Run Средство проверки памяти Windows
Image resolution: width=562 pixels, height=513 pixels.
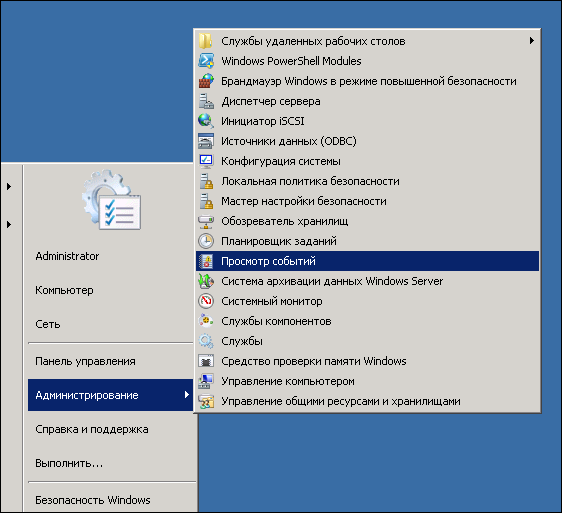[367, 361]
